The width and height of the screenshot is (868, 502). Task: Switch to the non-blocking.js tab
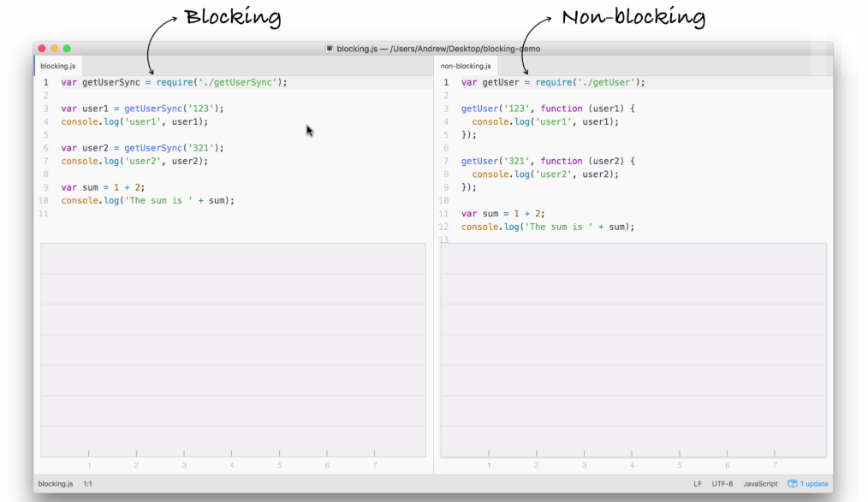tap(466, 66)
